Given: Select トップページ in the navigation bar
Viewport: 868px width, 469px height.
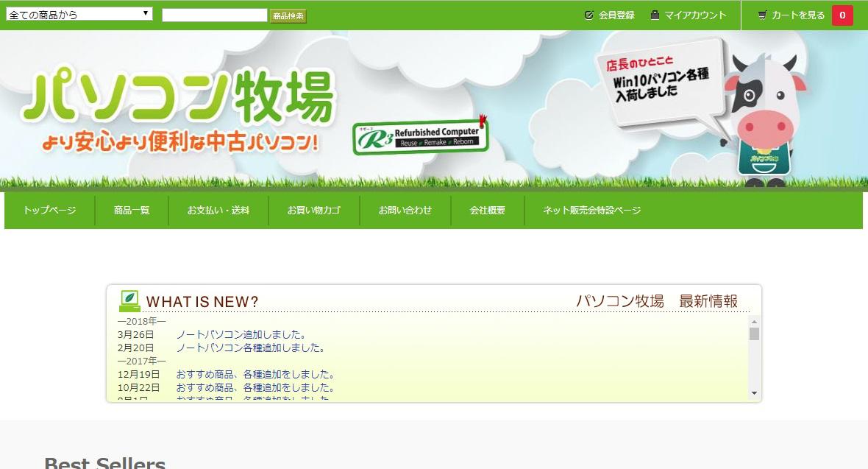Looking at the screenshot, I should click(50, 210).
